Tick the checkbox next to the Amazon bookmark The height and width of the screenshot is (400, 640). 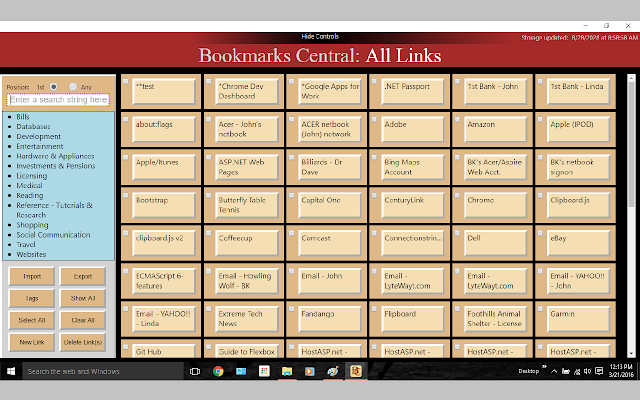click(x=457, y=119)
